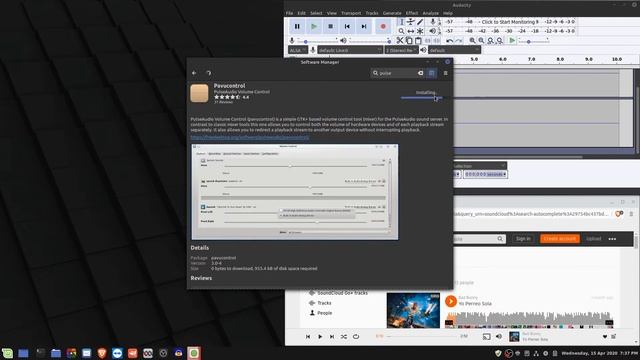Screen dimensions: 640x360
Task: Select the Audacity Zoom magnifier tool
Action: click(402, 31)
